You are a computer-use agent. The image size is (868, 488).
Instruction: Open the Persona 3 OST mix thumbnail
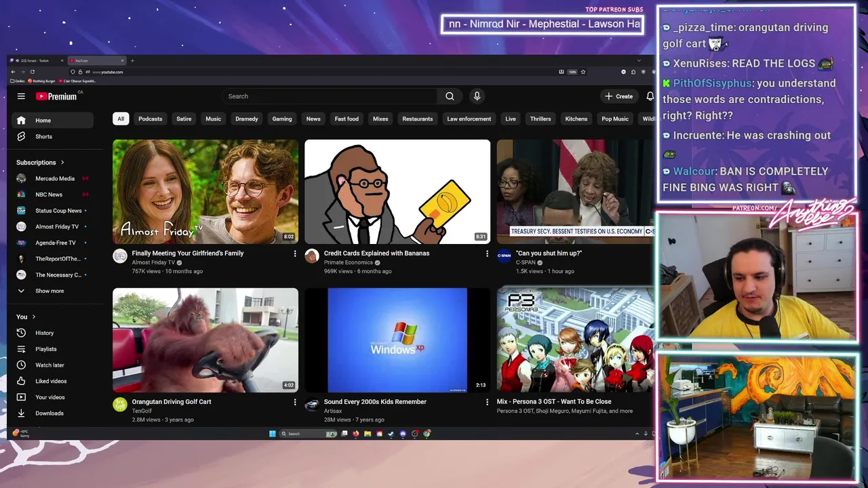coord(576,340)
